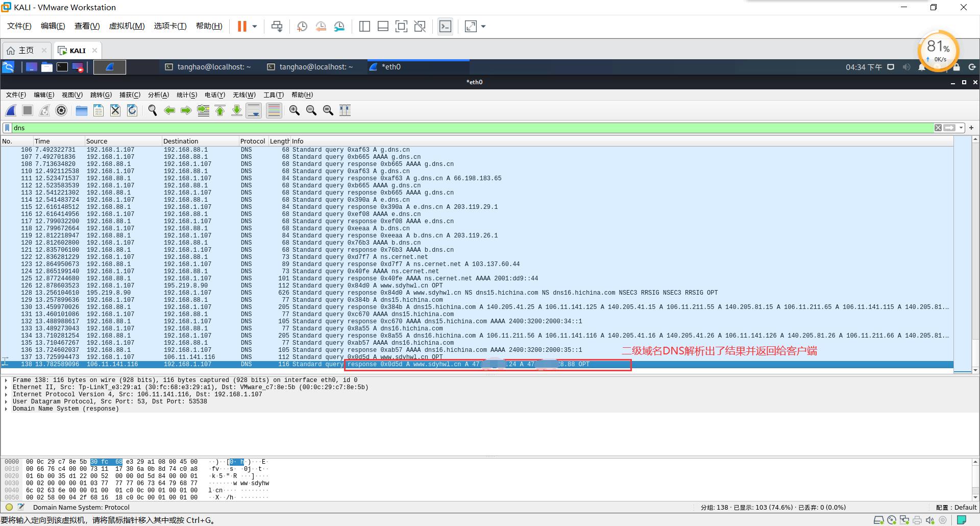
Task: Toggle packet list colorization
Action: 274,110
